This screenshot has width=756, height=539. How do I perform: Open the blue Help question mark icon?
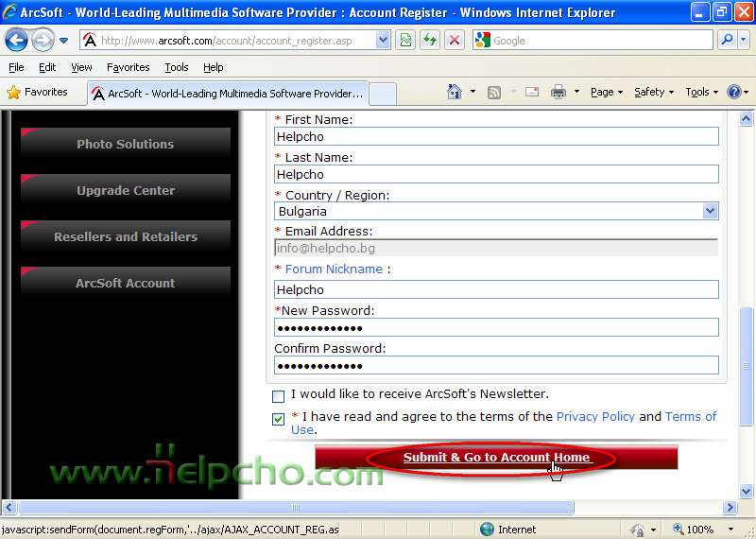click(x=734, y=92)
